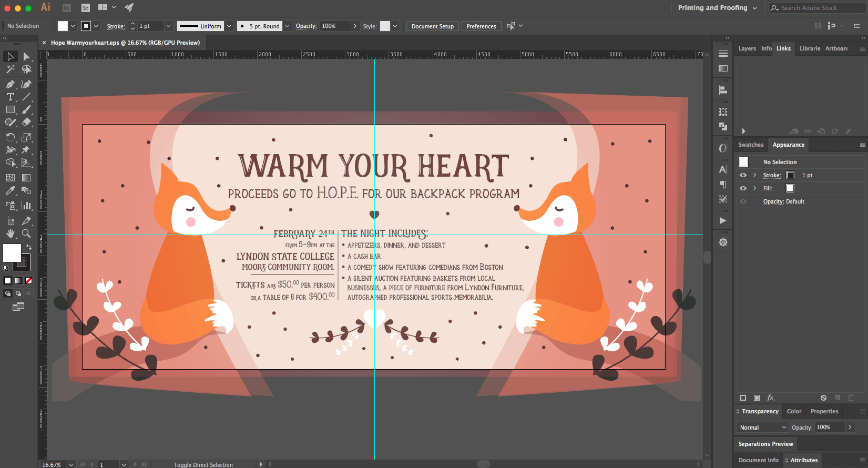The height and width of the screenshot is (468, 868).
Task: Toggle visibility of the Stroke attribute
Action: (x=743, y=175)
